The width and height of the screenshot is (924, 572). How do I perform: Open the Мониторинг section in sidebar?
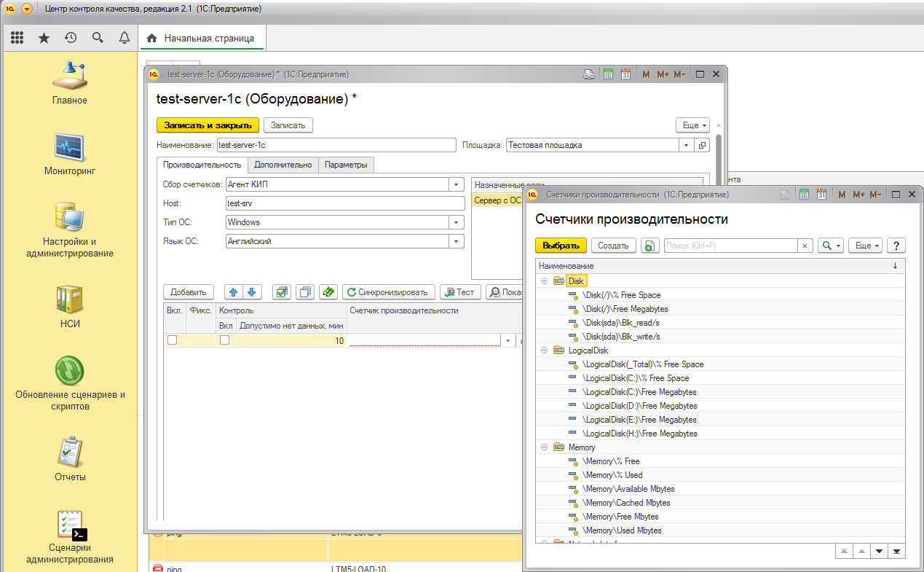pos(71,154)
